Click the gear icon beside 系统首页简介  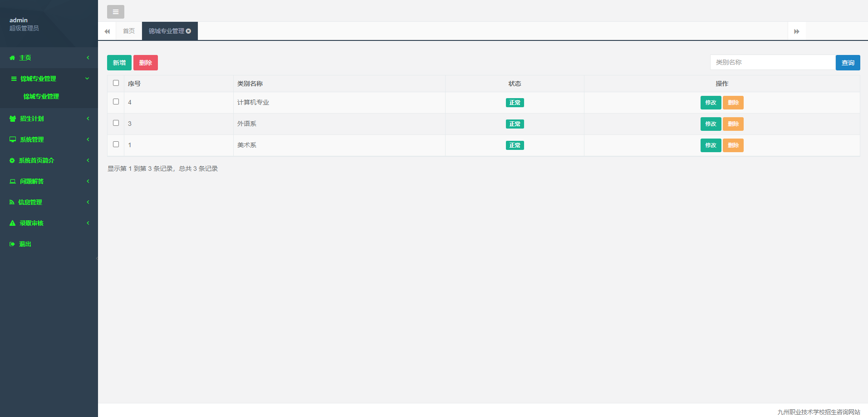(12, 160)
